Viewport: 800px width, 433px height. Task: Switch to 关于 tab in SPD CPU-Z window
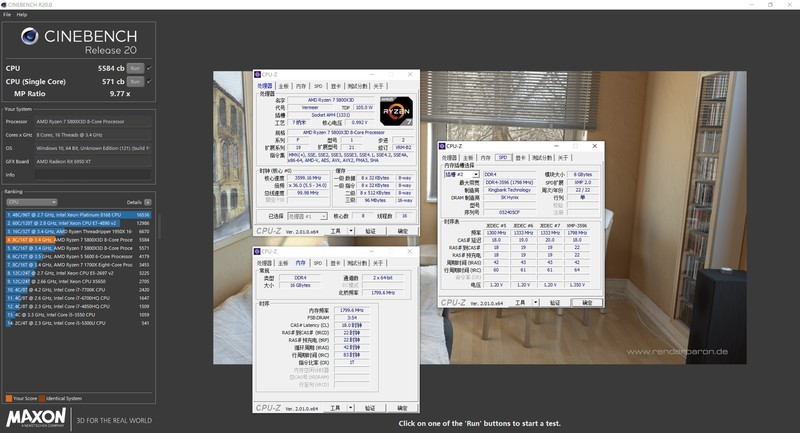[563, 158]
